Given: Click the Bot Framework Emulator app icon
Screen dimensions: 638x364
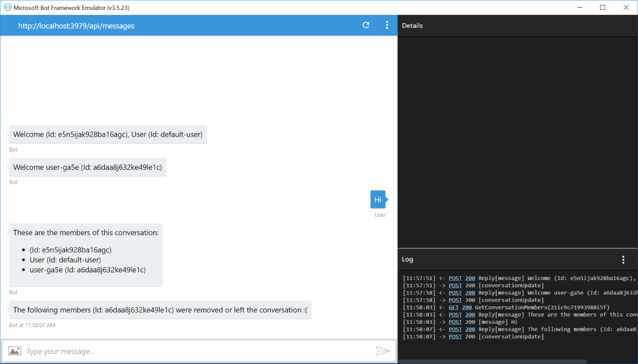Looking at the screenshot, I should coord(7,7).
